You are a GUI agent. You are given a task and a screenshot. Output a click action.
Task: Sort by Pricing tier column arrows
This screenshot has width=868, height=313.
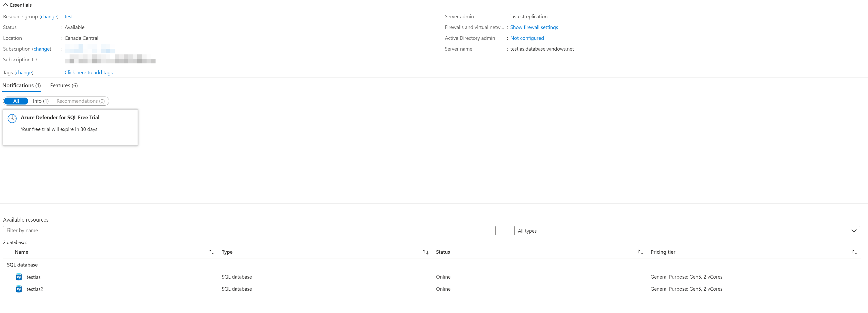click(x=854, y=252)
